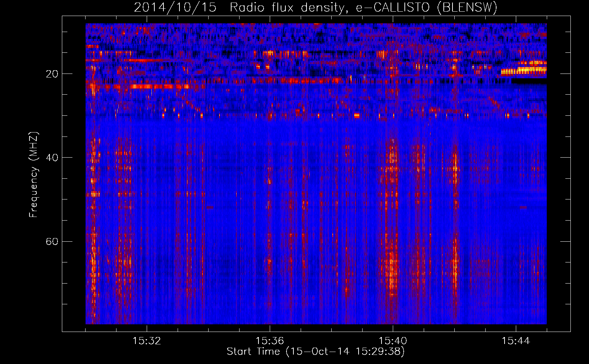Click the 40 frequency tick label
Screen dimensions: 589x364
tap(52, 158)
